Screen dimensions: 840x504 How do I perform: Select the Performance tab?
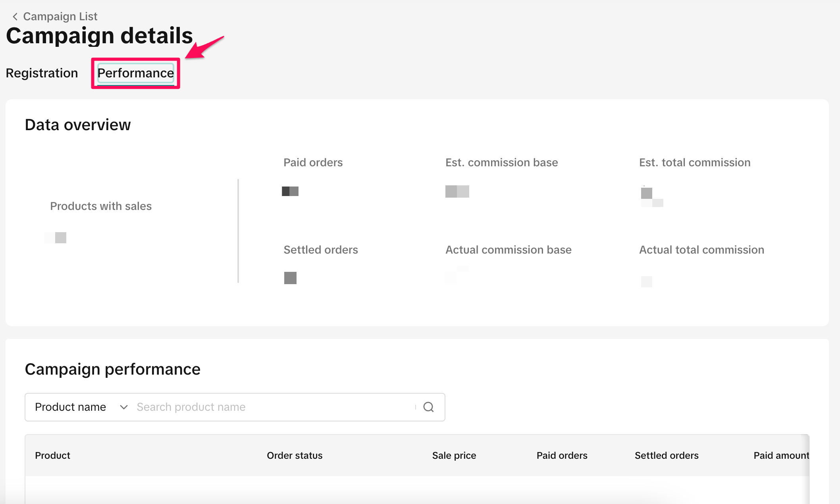tap(135, 73)
